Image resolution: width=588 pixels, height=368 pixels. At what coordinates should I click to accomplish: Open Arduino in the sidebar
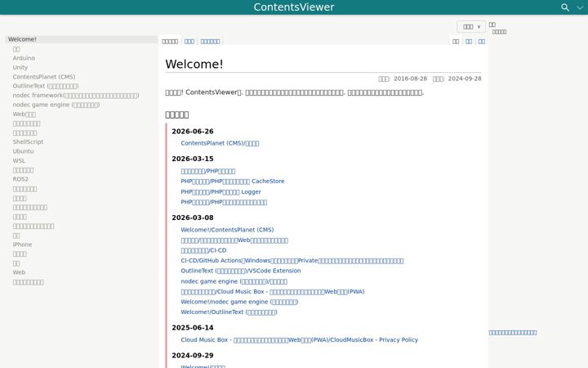click(x=24, y=58)
